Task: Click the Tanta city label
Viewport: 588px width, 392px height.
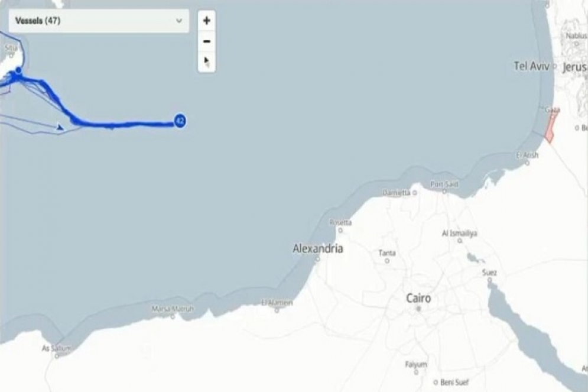Action: [x=387, y=253]
